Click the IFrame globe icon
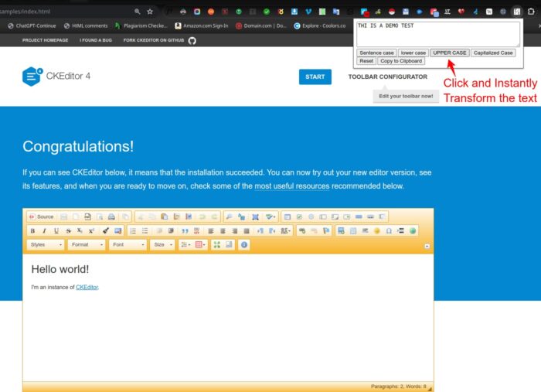The height and width of the screenshot is (392, 541). 412,231
